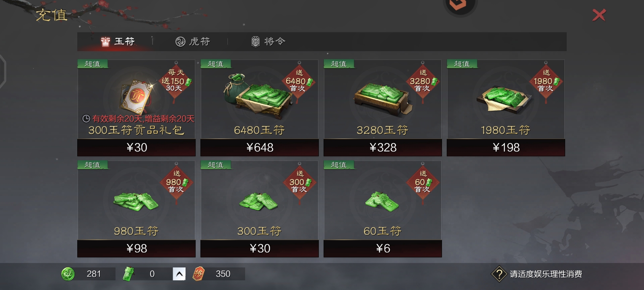The width and height of the screenshot is (644, 290).
Task: Buy the ¥648 jade package
Action: pyautogui.click(x=260, y=147)
